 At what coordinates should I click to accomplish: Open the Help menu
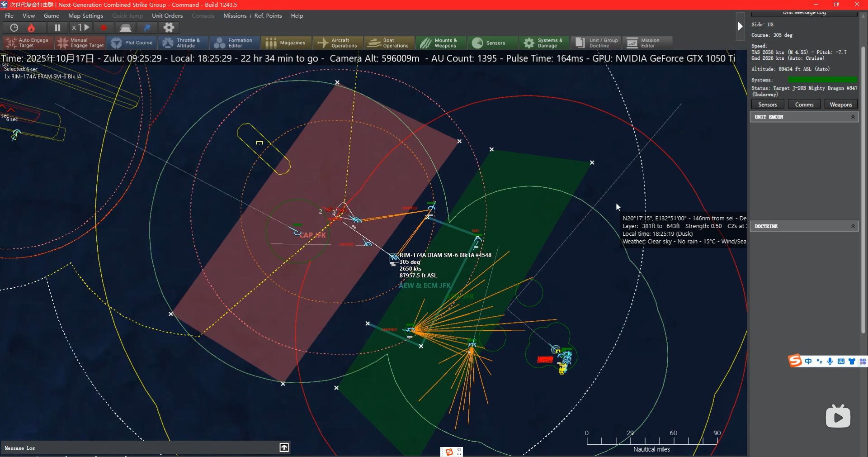pos(297,15)
